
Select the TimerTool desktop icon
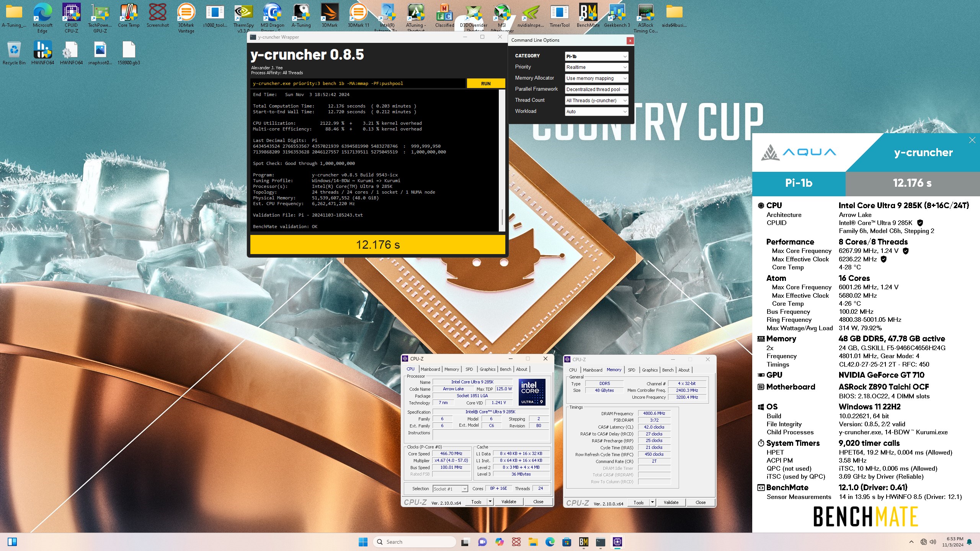point(559,15)
